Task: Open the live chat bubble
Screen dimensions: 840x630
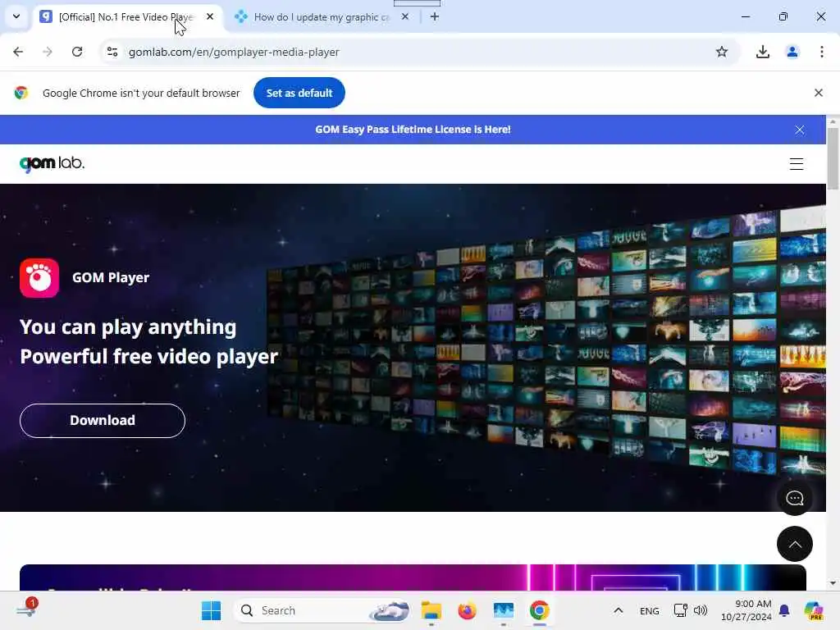Action: [x=794, y=498]
